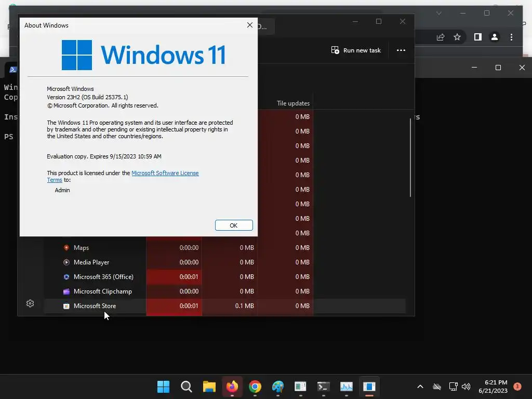532x399 pixels.
Task: Open the Task Manager three-dot options menu
Action: tap(401, 50)
